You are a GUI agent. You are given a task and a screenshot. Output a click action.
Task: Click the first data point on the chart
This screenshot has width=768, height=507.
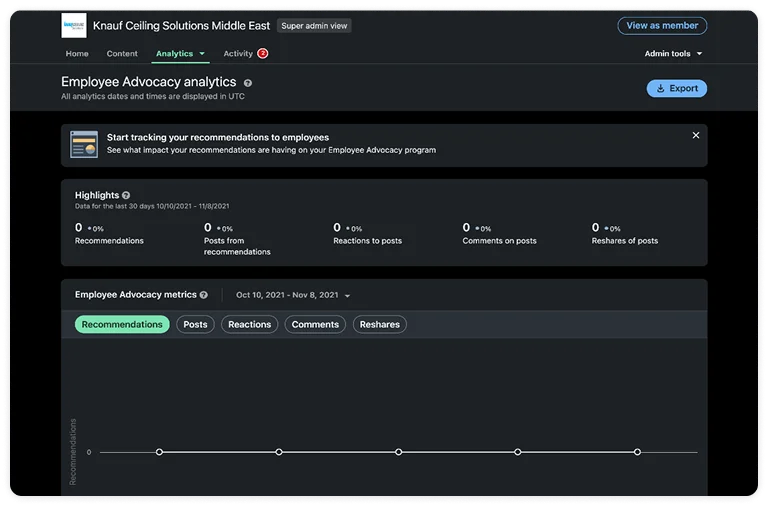[159, 452]
